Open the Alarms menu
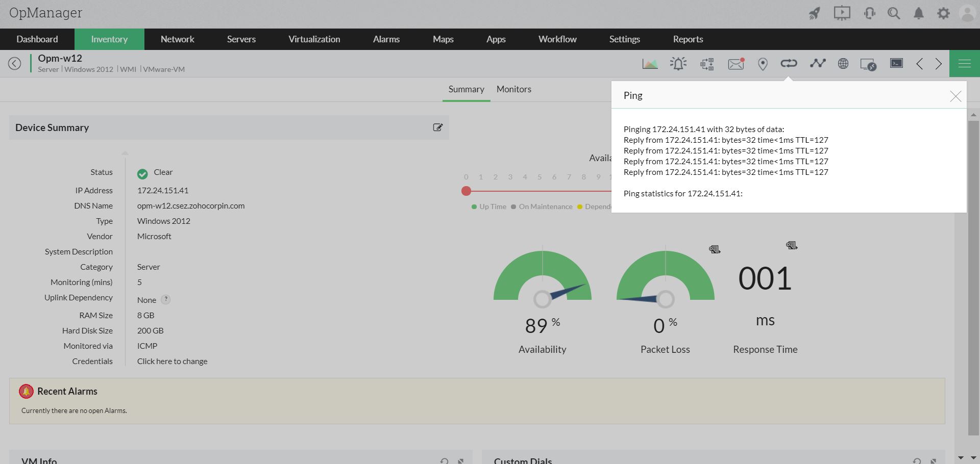980x464 pixels. 386,39
